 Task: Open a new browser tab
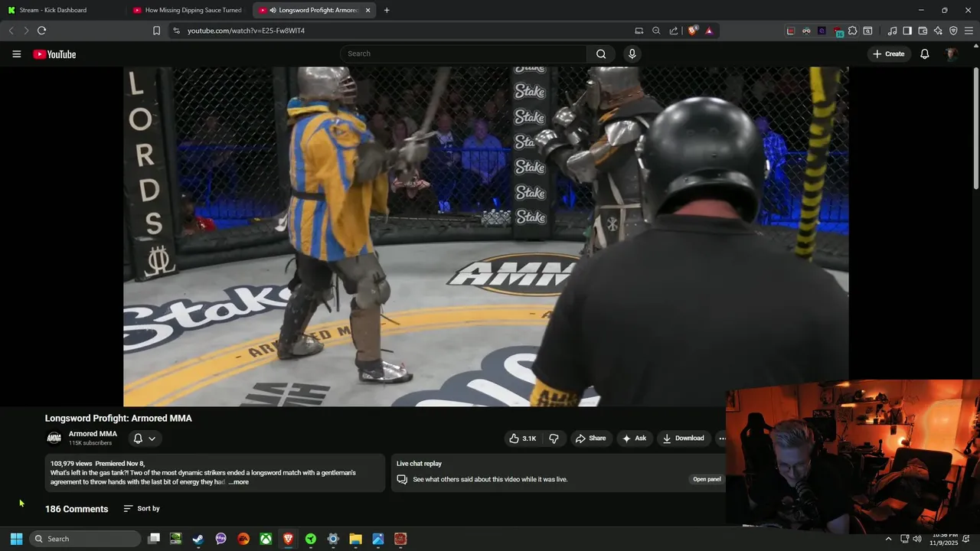(x=387, y=10)
